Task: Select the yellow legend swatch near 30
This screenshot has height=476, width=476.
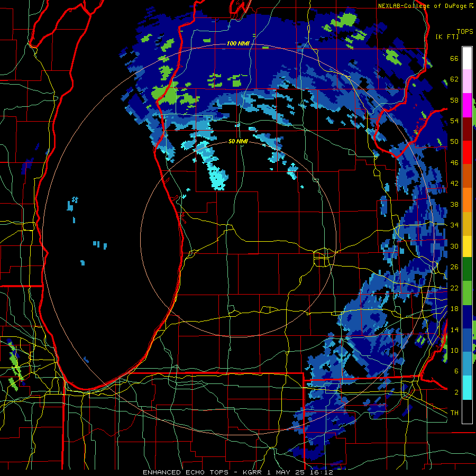Action: 467,246
